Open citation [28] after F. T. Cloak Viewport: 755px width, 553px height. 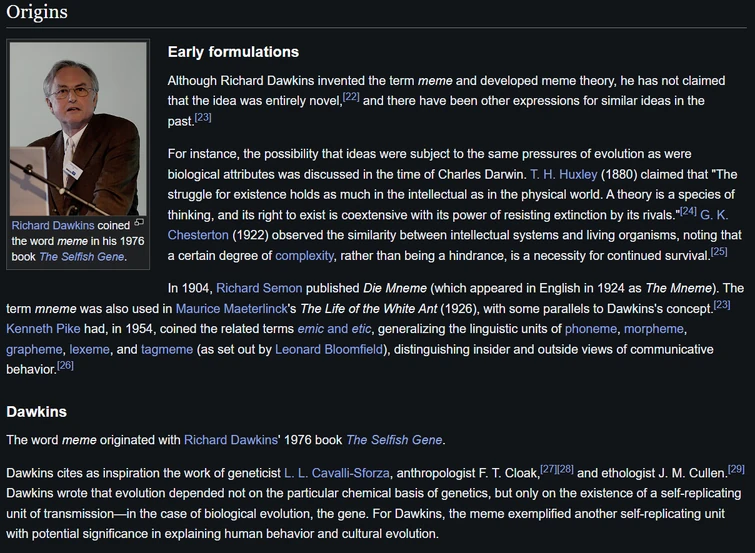(x=565, y=469)
